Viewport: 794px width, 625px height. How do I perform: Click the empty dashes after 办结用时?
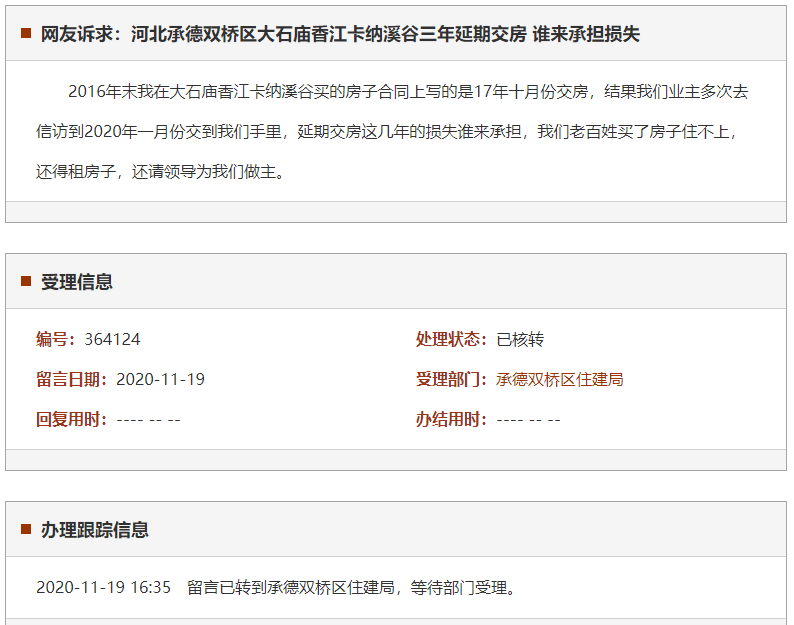[528, 420]
